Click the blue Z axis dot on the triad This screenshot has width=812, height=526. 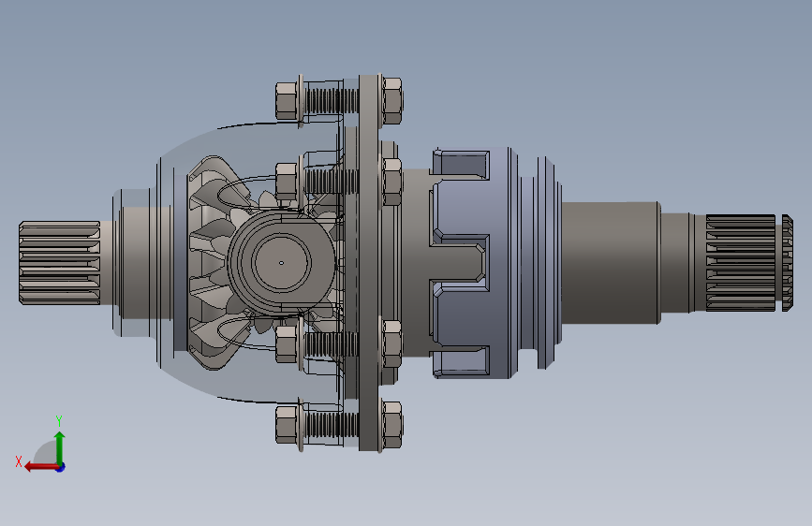click(x=61, y=467)
